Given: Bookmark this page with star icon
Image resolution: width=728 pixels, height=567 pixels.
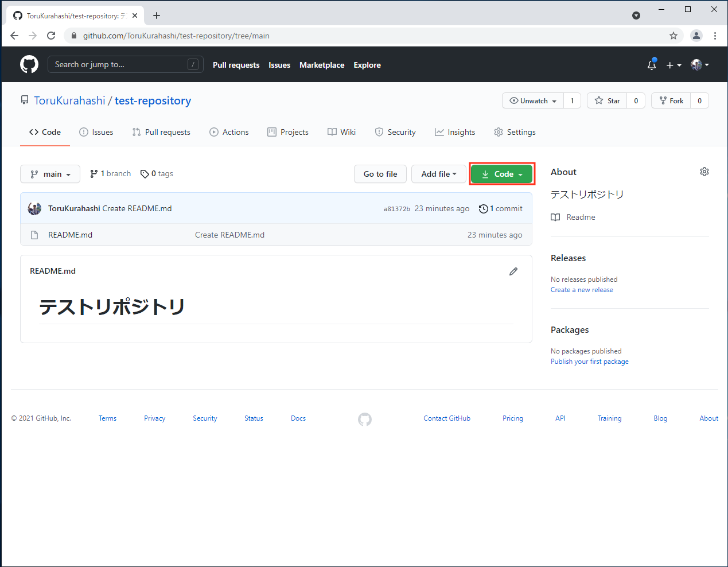Looking at the screenshot, I should (674, 36).
